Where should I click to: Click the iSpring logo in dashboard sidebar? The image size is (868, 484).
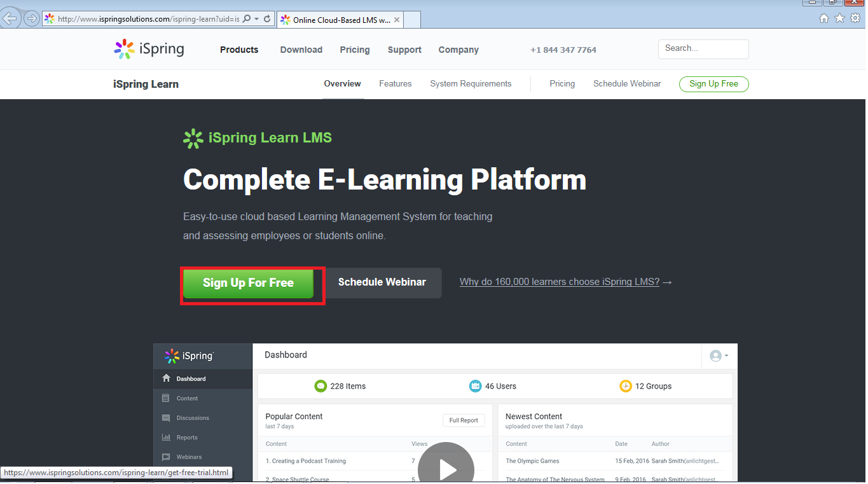pyautogui.click(x=189, y=356)
